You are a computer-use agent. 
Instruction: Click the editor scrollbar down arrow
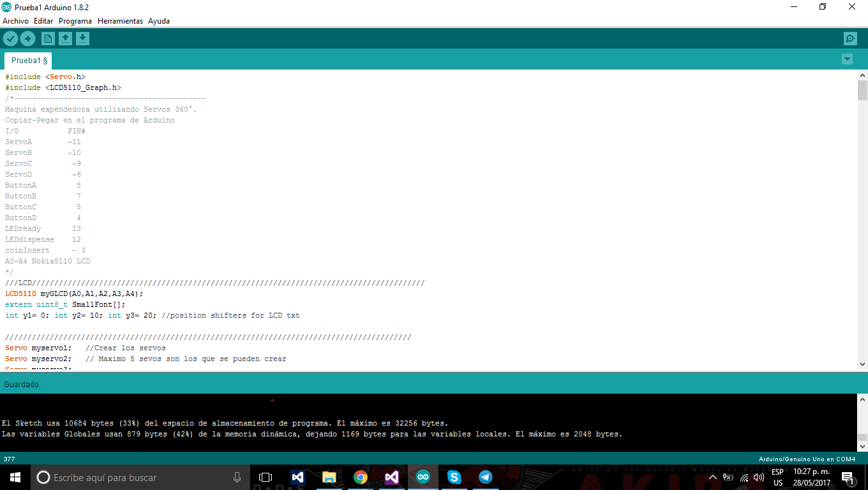862,364
